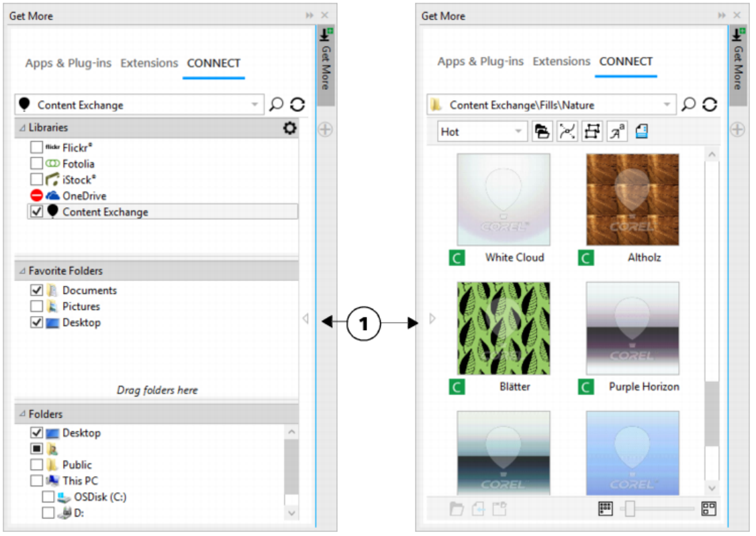This screenshot has height=536, width=756.
Task: Check the Public folder checkbox
Action: [37, 464]
